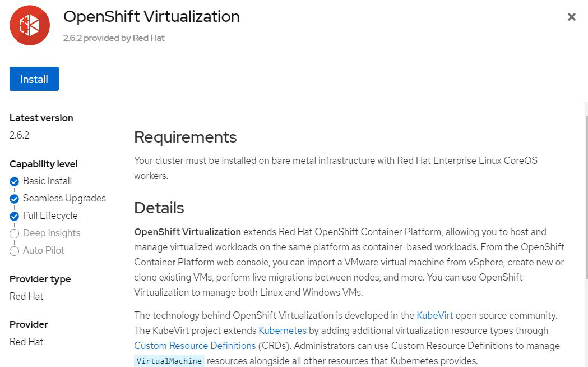
Task: Open the KubeVirt link
Action: pyautogui.click(x=434, y=315)
